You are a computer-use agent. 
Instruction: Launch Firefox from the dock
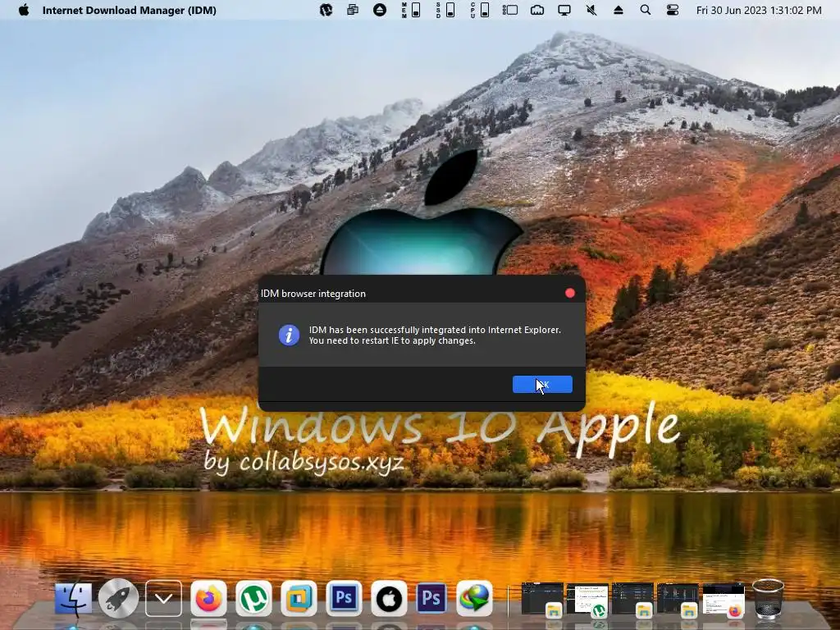pyautogui.click(x=208, y=598)
